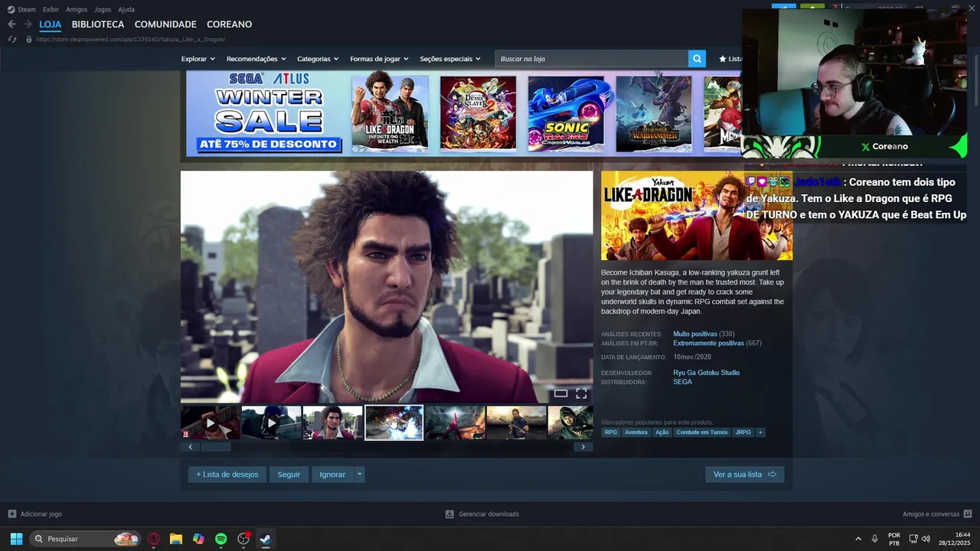
Task: Enter fullscreen for the screenshot viewer
Action: pos(581,393)
